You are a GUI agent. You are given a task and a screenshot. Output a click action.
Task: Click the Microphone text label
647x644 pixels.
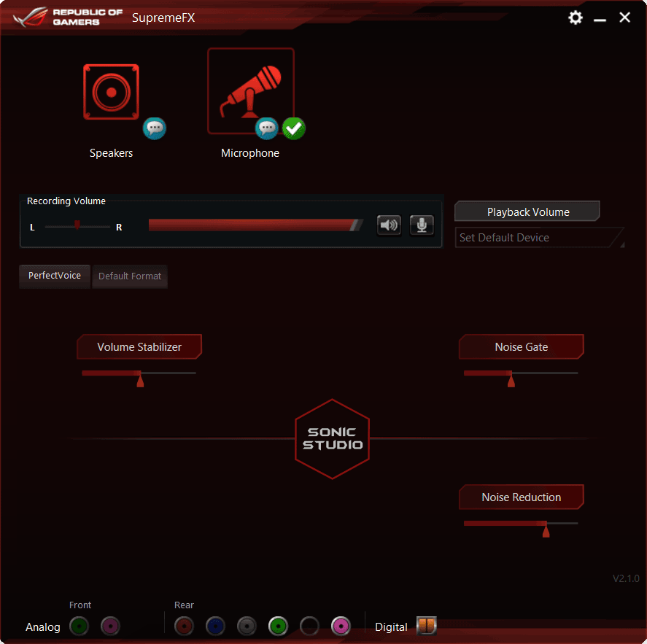pos(250,153)
